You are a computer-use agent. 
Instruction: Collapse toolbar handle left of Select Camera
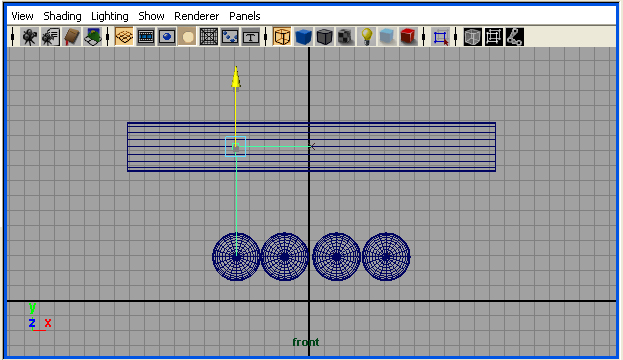13,37
